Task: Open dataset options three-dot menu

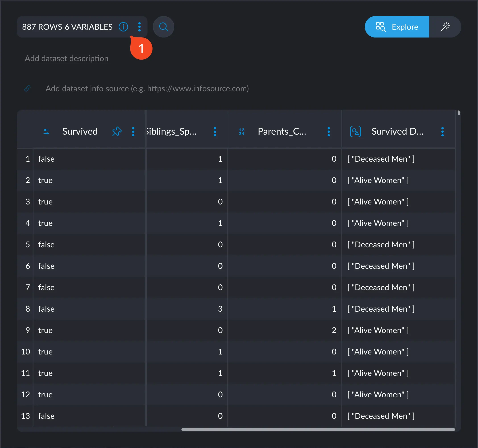Action: (139, 27)
